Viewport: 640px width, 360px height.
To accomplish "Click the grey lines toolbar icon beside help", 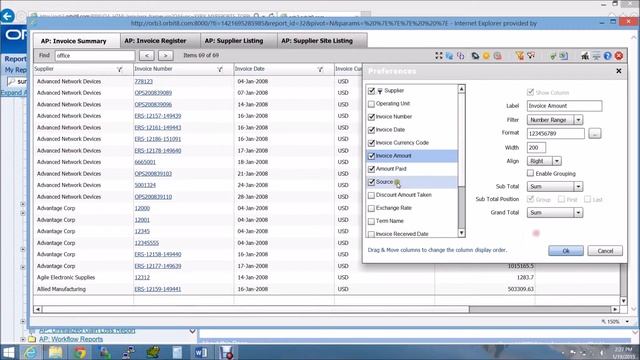I will click(x=596, y=56).
